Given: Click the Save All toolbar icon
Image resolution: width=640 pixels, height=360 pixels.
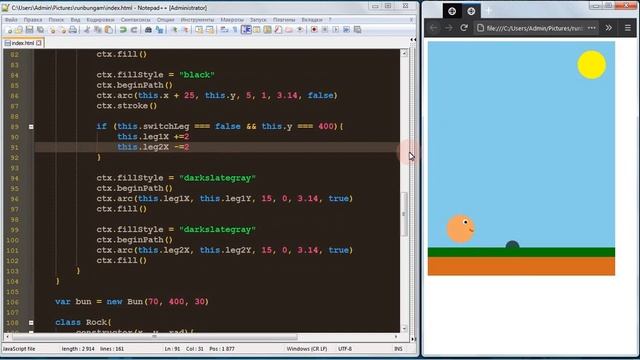Looking at the screenshot, I should (x=40, y=29).
